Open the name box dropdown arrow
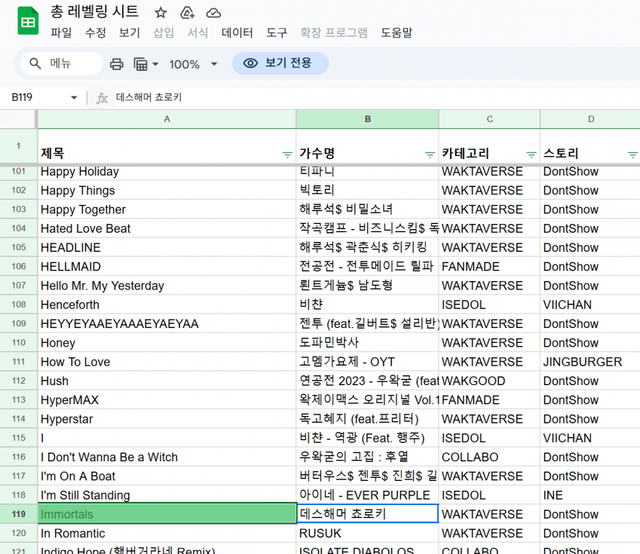This screenshot has height=554, width=640. [x=74, y=98]
